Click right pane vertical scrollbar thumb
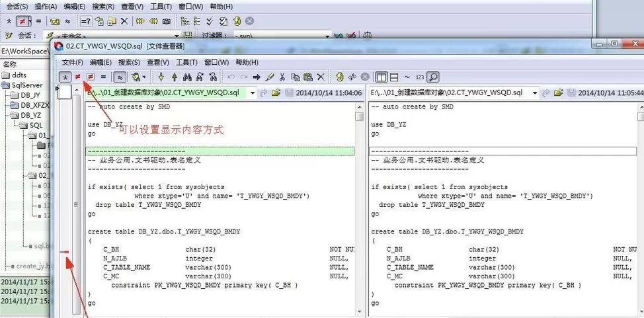The image size is (644, 318). tap(641, 116)
